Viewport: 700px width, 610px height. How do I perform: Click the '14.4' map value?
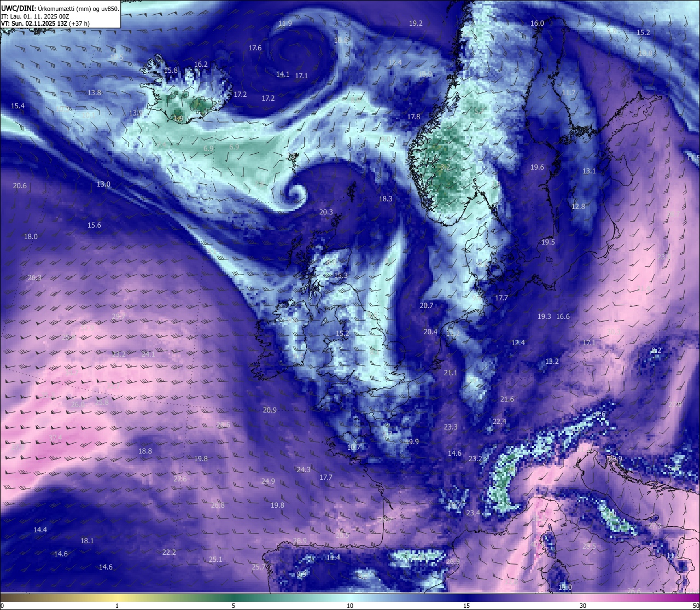(x=40, y=530)
